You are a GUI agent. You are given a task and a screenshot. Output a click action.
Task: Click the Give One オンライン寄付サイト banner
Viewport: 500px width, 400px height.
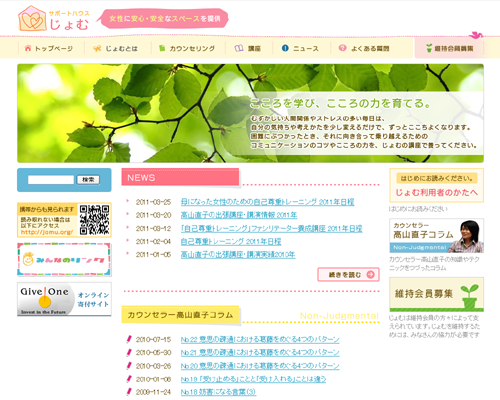coord(64,299)
